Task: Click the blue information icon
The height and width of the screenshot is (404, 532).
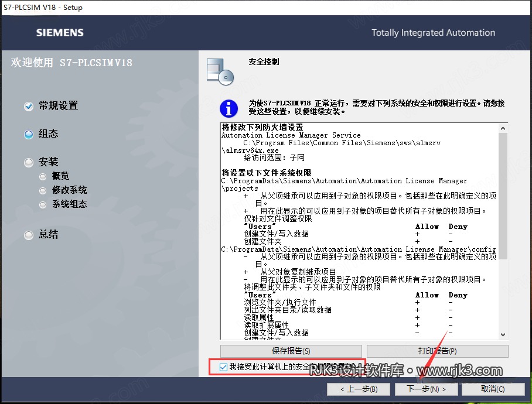Action: coord(229,108)
